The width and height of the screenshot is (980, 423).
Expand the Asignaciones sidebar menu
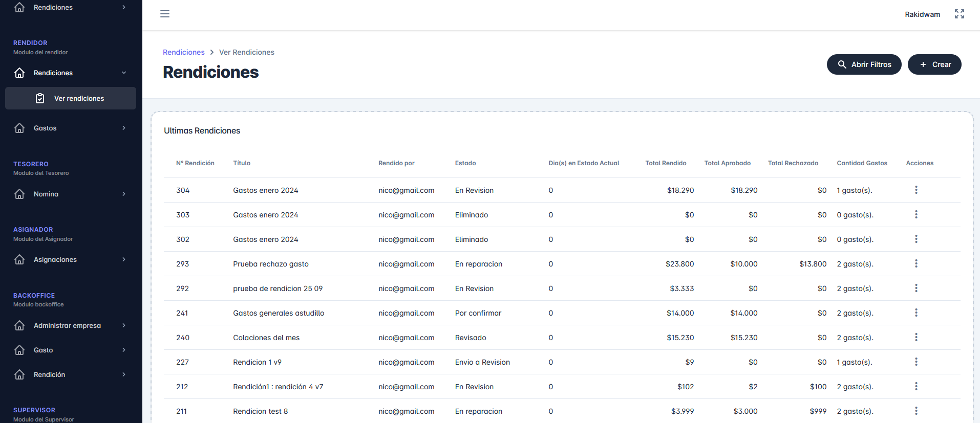pos(123,259)
